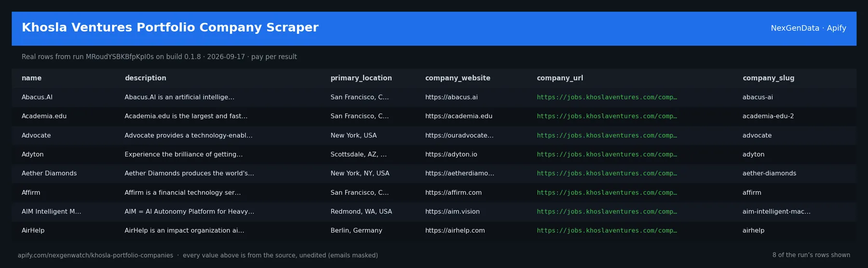Open the Khosla jobs URL in Affirm row
Viewport: 868px width, 268px height.
point(607,193)
